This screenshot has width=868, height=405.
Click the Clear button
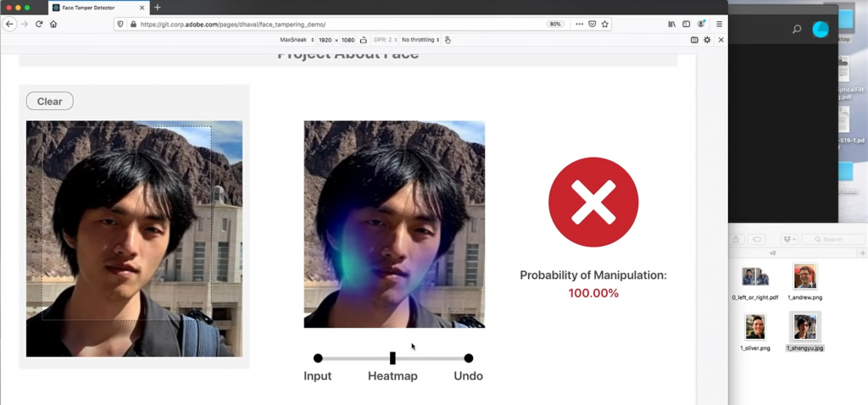(50, 102)
